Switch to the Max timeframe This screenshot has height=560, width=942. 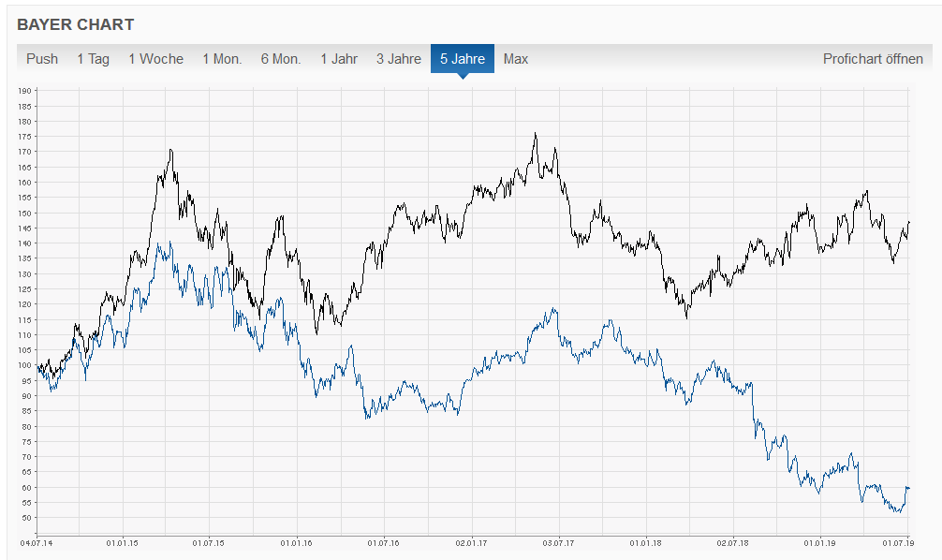[515, 59]
